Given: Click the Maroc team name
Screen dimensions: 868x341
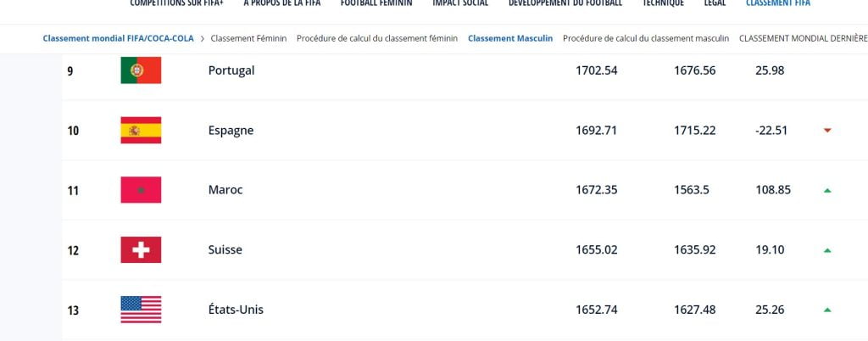Looking at the screenshot, I should (x=225, y=190).
